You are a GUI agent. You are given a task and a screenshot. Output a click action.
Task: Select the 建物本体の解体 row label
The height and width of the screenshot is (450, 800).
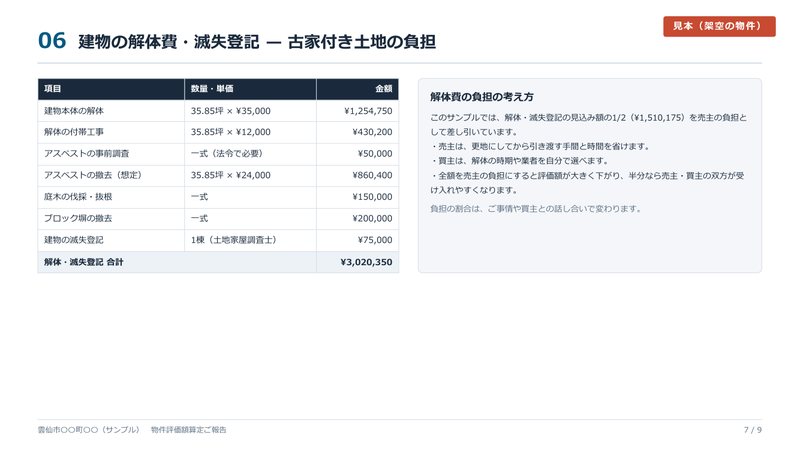click(74, 111)
